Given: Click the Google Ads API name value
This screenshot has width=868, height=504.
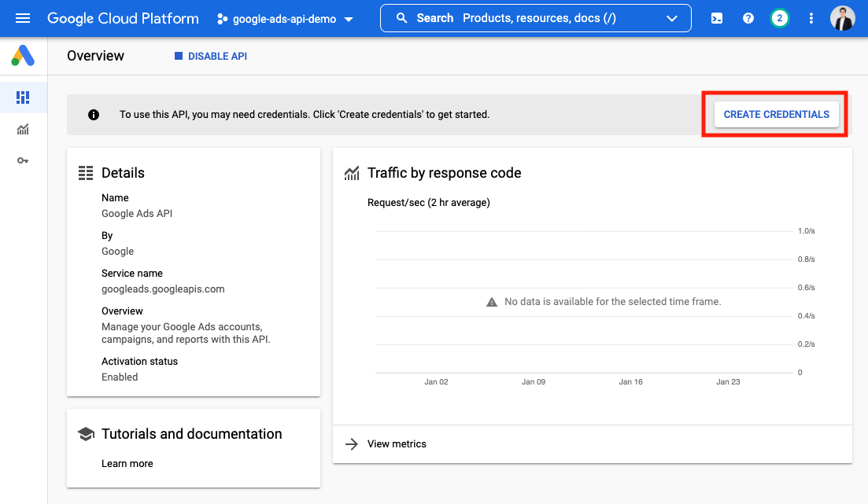Looking at the screenshot, I should 137,214.
